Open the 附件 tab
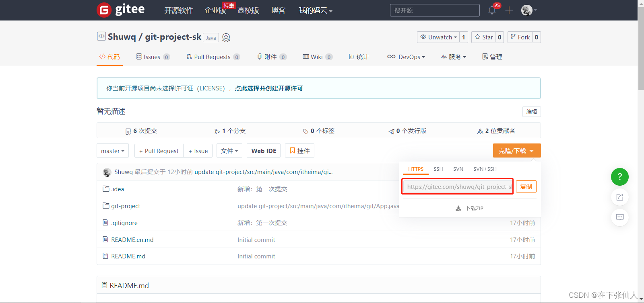This screenshot has width=644, height=303. pyautogui.click(x=272, y=57)
